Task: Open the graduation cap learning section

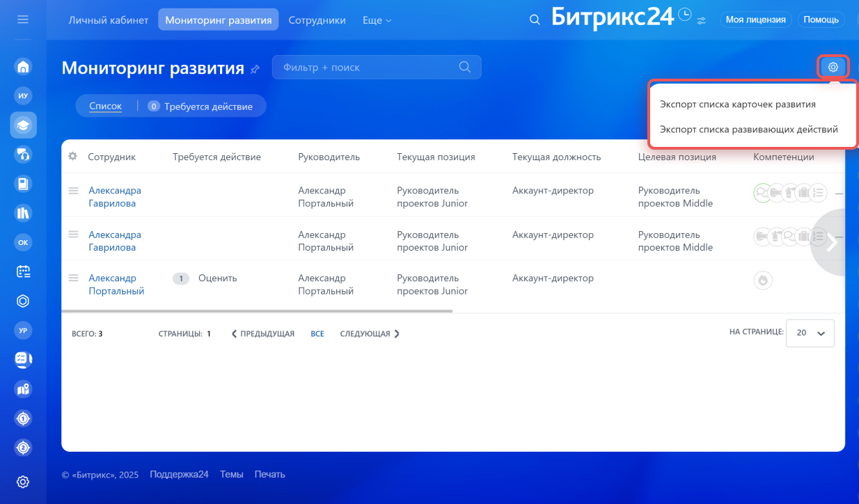Action: click(x=23, y=125)
